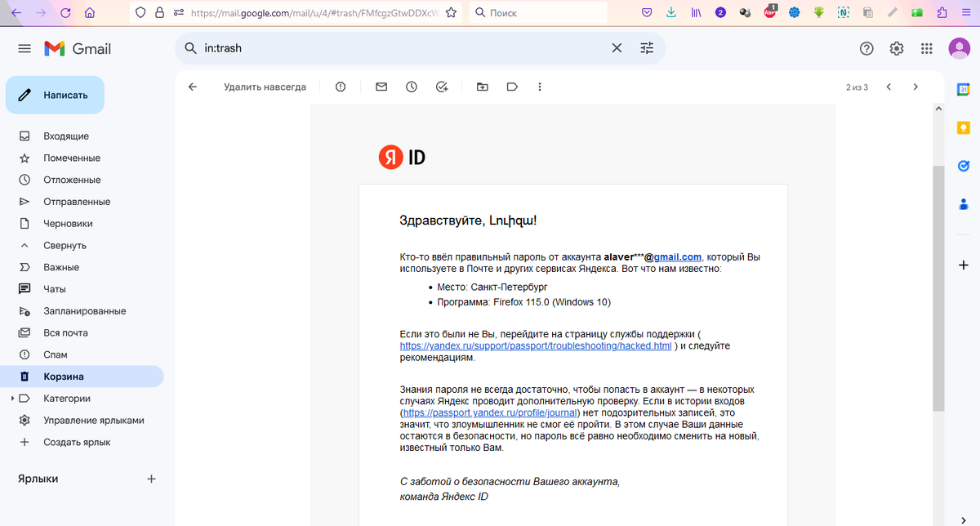Click the tracking protection shield icon
Screen dimensions: 980x526
click(140, 13)
